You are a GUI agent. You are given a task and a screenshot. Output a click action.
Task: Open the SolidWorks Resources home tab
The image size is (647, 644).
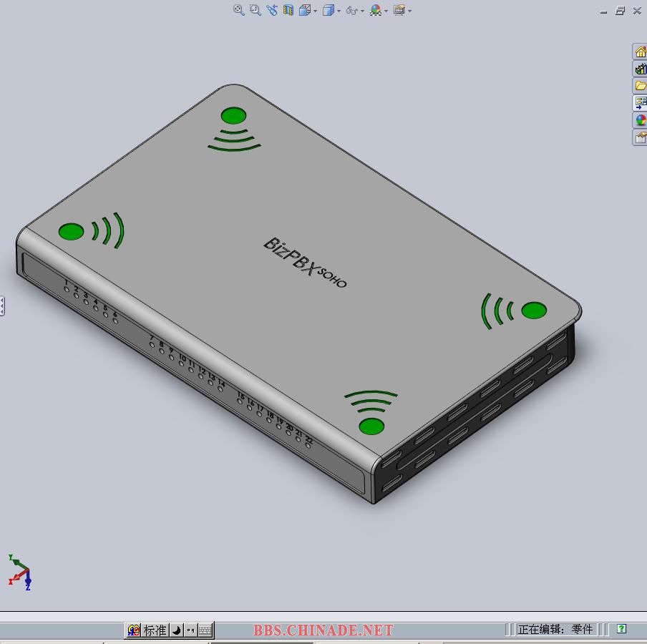(x=640, y=52)
